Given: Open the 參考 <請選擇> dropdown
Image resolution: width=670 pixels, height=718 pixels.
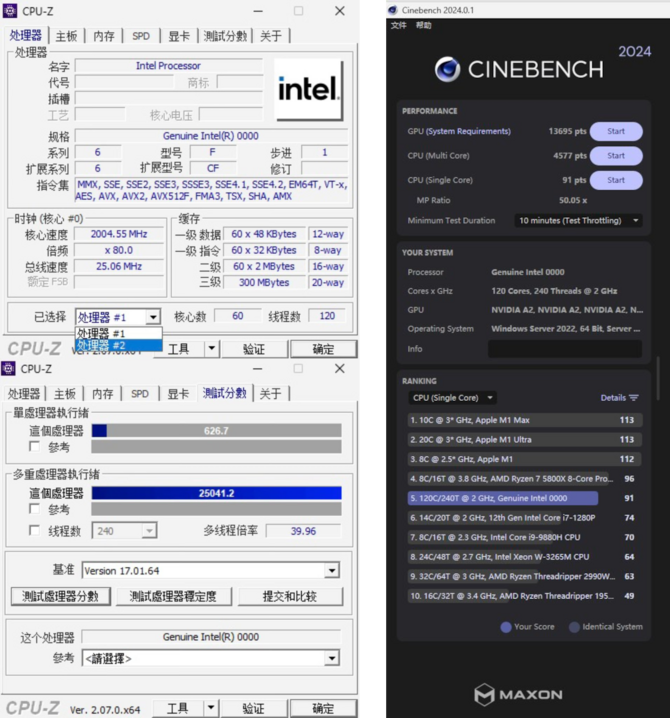Looking at the screenshot, I should [332, 658].
